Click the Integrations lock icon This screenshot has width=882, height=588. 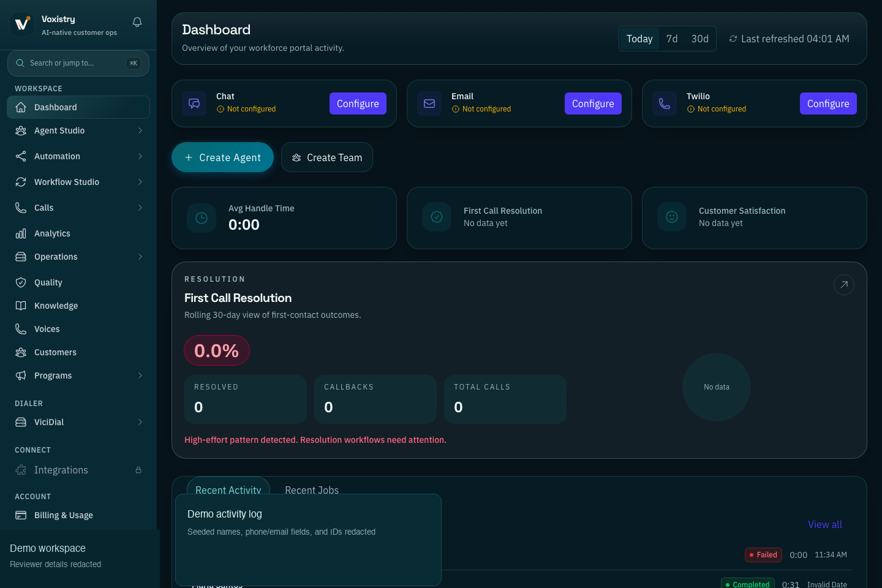[138, 470]
